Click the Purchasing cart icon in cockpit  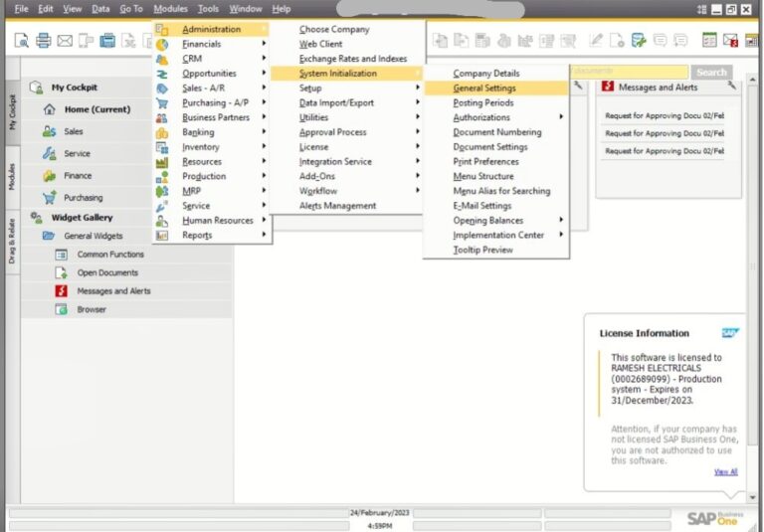click(49, 198)
